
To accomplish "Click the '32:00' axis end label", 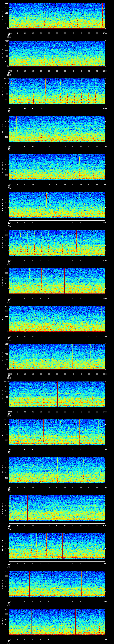I will [x=105, y=601].
